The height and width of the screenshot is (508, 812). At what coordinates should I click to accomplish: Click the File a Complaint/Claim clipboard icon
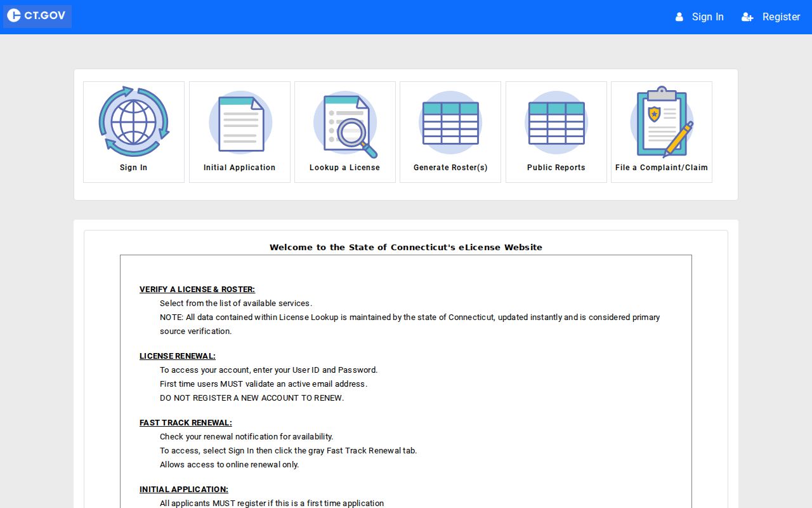[x=662, y=122]
